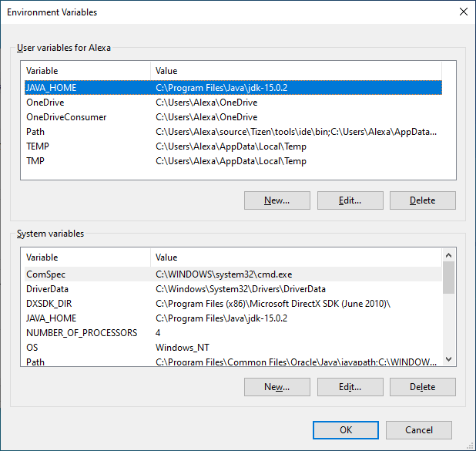Select the OneDriveConsumer user variable

(x=66, y=117)
